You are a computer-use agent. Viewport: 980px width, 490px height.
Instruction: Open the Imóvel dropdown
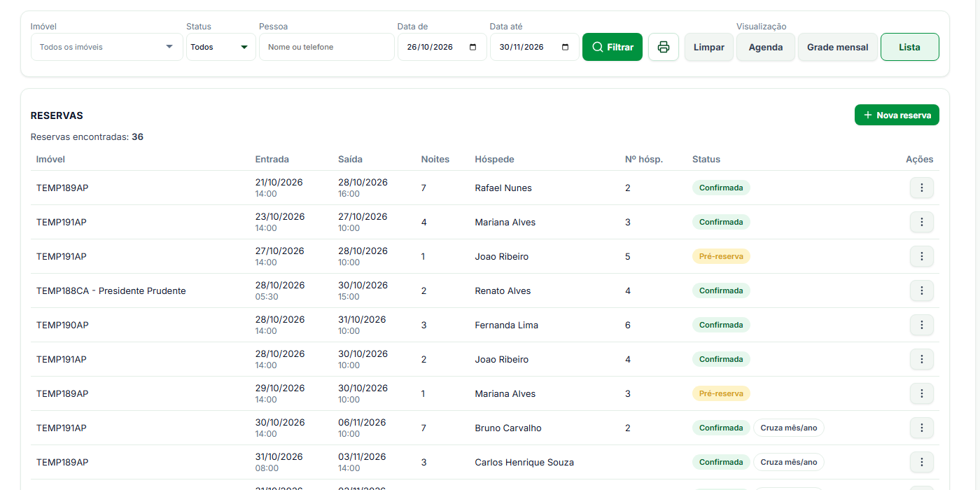106,47
